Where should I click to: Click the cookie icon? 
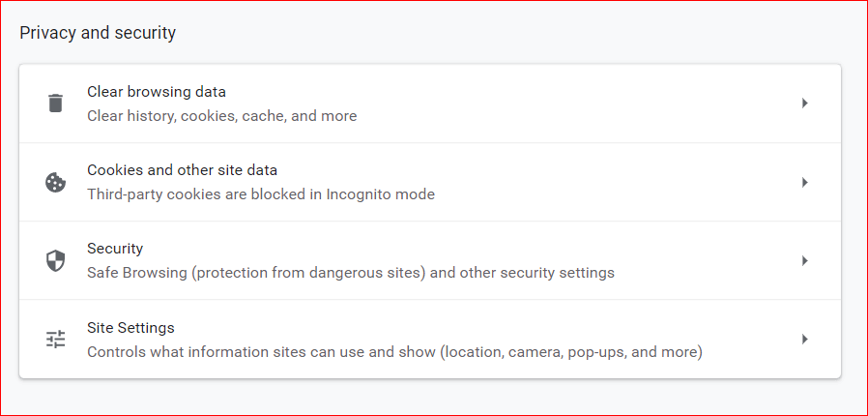tap(55, 182)
